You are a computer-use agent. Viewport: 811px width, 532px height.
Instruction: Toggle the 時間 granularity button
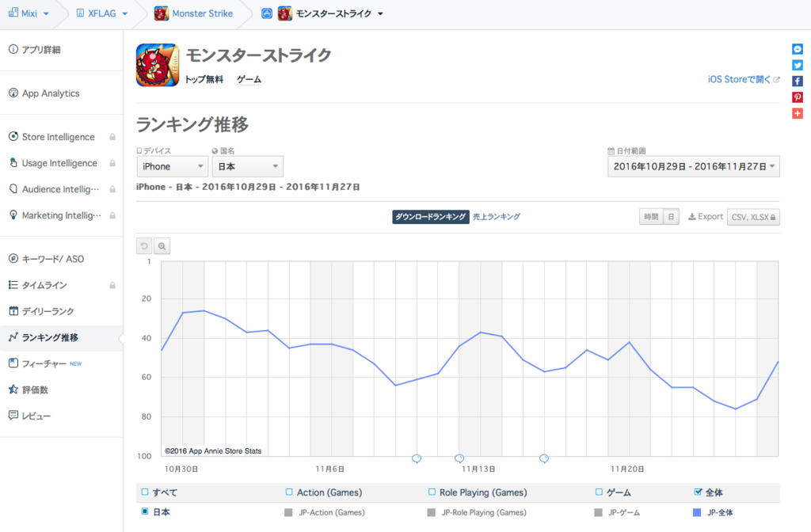click(x=651, y=217)
